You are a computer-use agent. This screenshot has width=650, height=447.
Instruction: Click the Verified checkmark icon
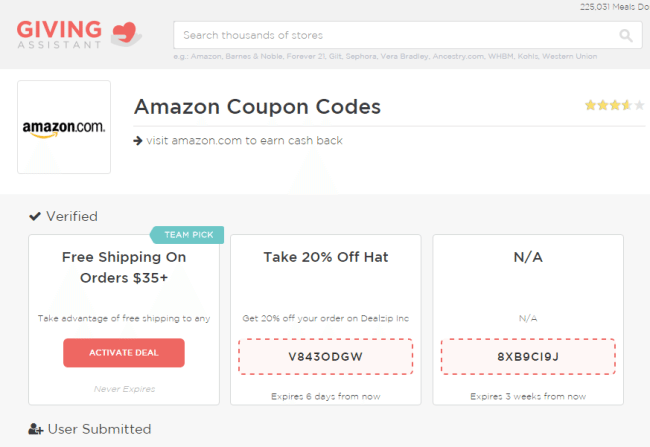tap(35, 216)
